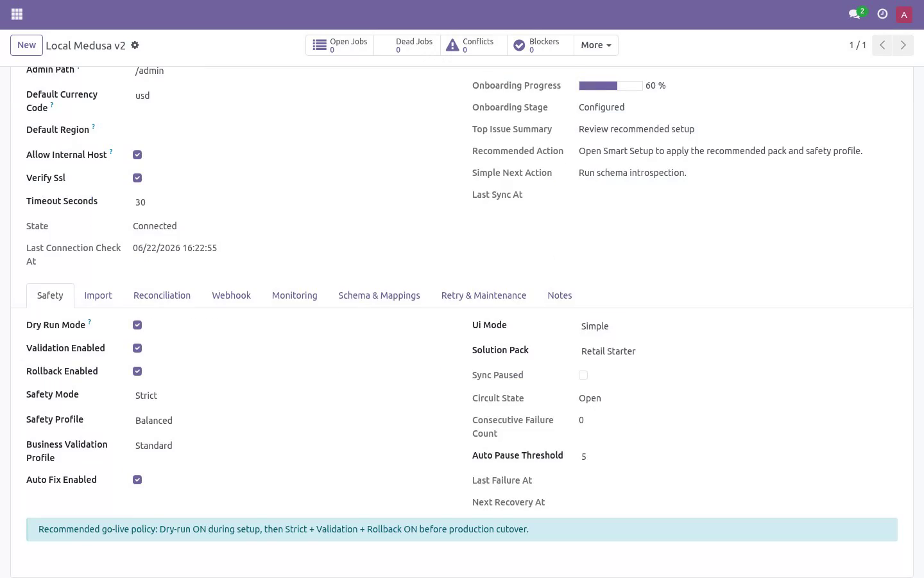924x578 pixels.
Task: Toggle the Allow Internal Host checkbox
Action: [137, 155]
